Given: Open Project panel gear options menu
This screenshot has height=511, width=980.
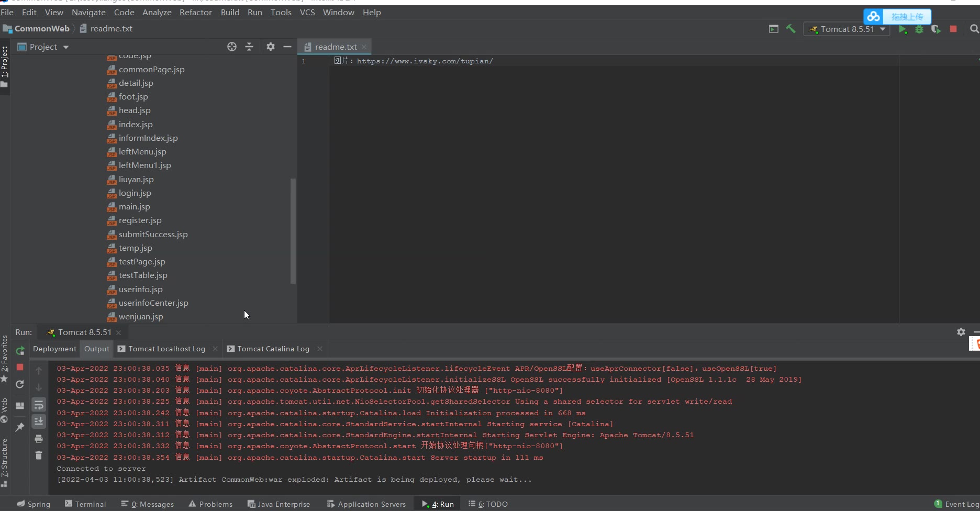Looking at the screenshot, I should click(x=270, y=47).
